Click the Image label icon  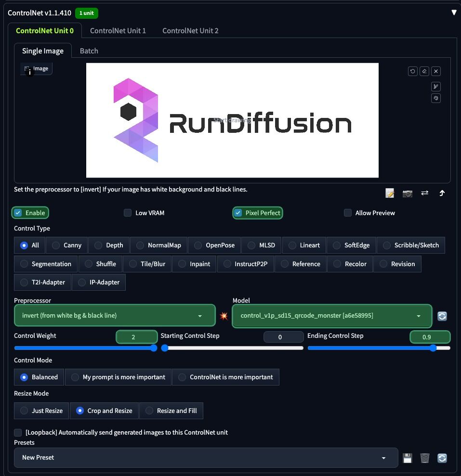pos(27,69)
